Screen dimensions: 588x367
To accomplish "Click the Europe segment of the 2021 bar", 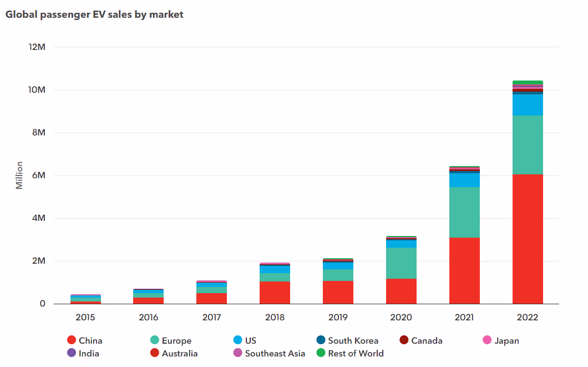I will 464,213.
